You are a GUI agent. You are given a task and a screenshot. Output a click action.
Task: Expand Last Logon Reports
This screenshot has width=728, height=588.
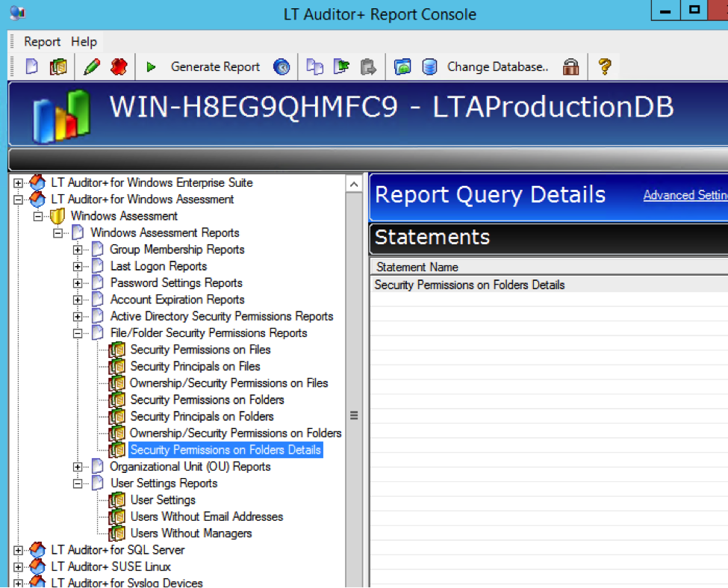(78, 267)
